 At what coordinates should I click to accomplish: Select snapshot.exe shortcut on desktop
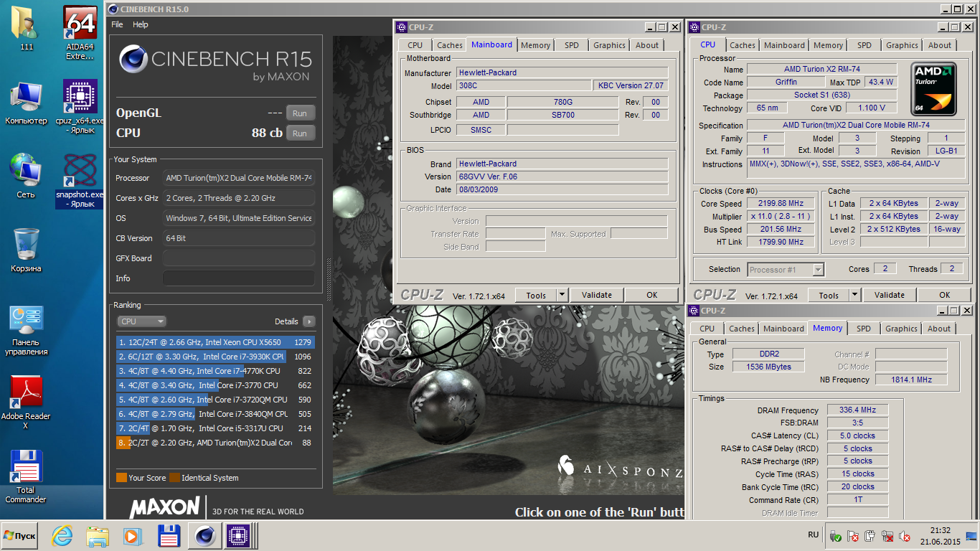click(x=80, y=181)
